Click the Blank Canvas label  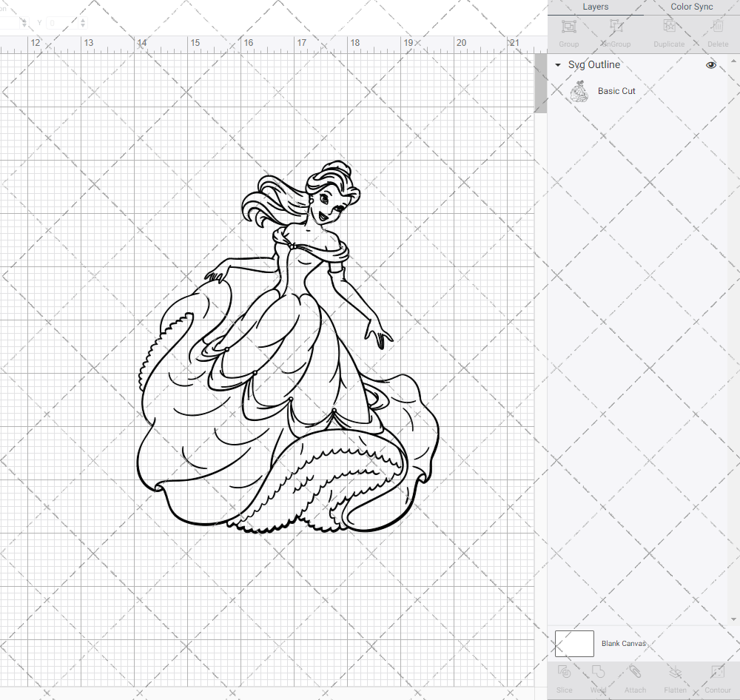pos(623,643)
